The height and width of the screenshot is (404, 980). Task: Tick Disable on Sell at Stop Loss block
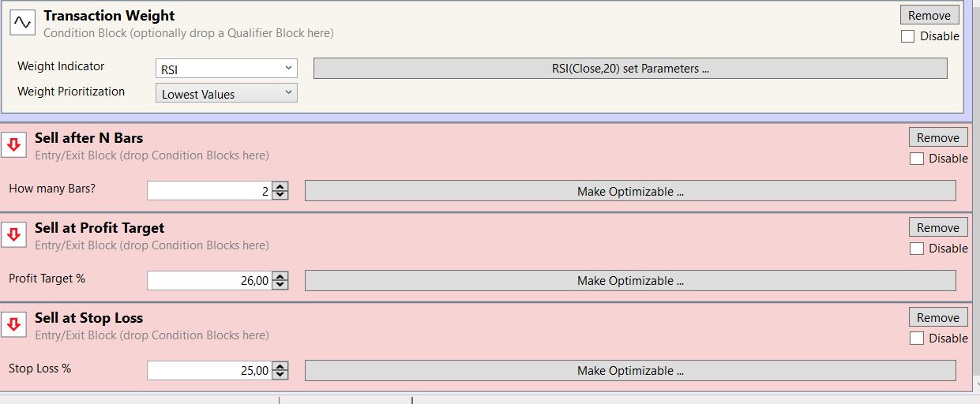[x=917, y=339]
